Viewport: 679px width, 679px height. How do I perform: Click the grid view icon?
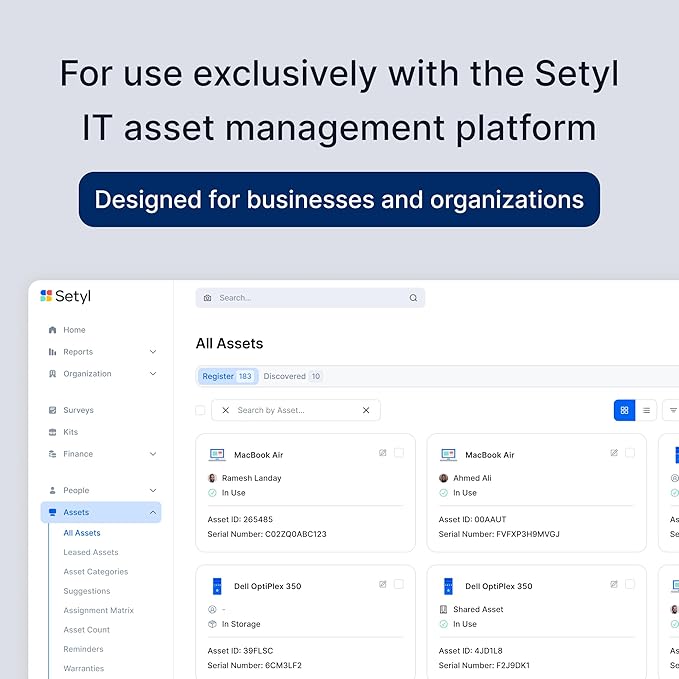(x=624, y=410)
